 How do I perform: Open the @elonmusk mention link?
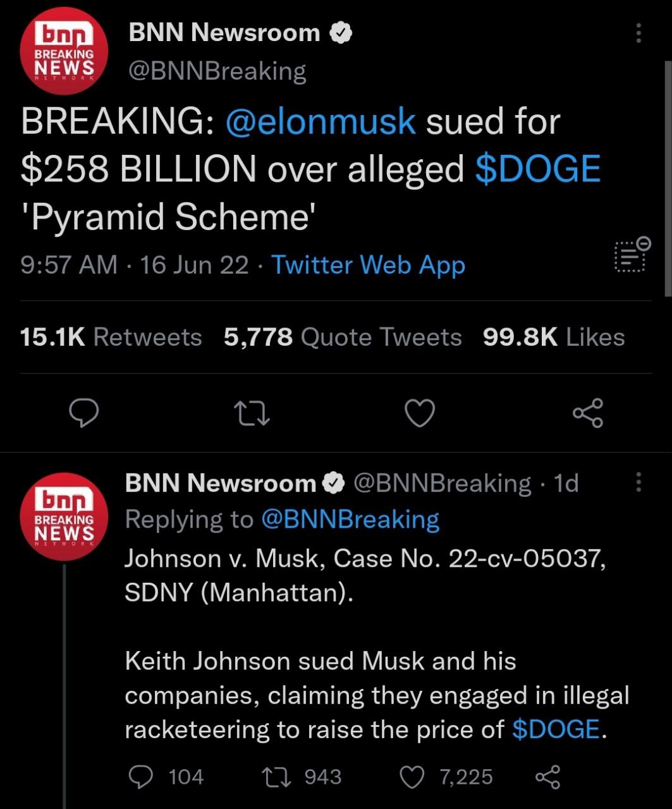(x=321, y=121)
